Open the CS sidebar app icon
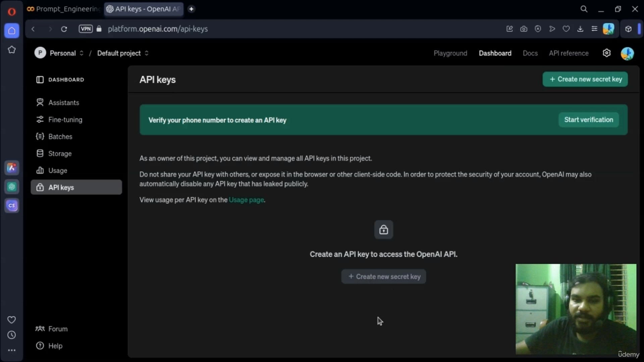The height and width of the screenshot is (362, 644). pyautogui.click(x=12, y=205)
